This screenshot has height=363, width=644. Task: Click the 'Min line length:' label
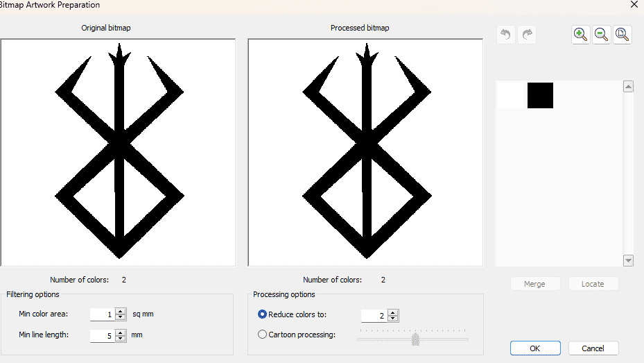coord(44,335)
